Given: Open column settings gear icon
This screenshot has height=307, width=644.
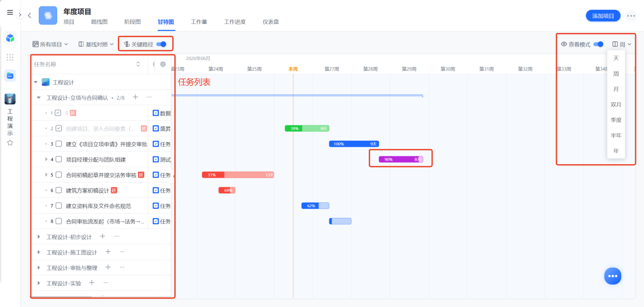Looking at the screenshot, I should pyautogui.click(x=163, y=64).
